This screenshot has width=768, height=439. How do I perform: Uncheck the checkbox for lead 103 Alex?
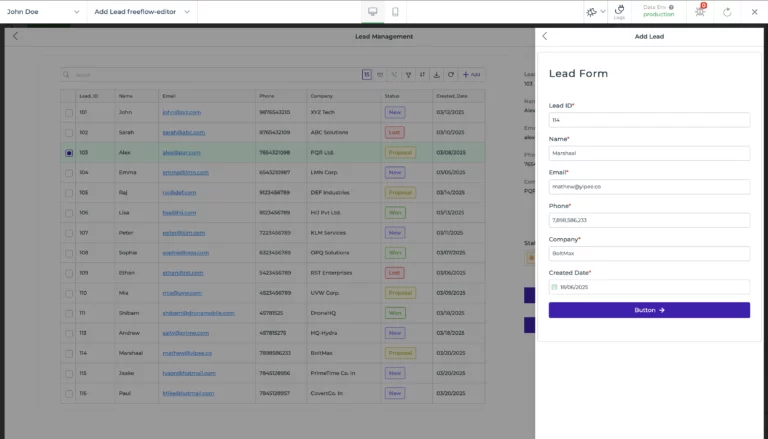pos(69,153)
